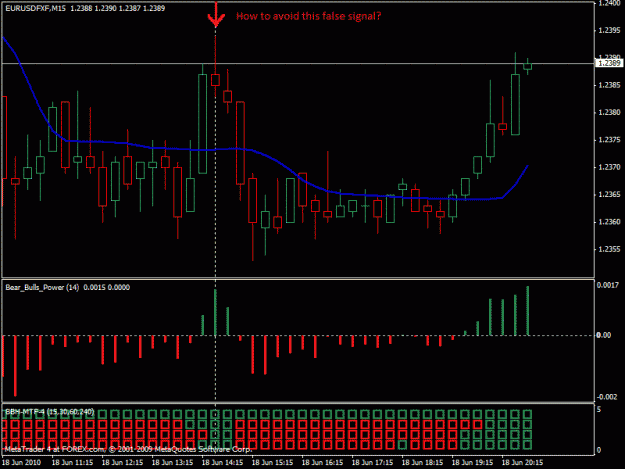
Task: Click the 18 Jun 15:15 time label
Action: [272, 463]
